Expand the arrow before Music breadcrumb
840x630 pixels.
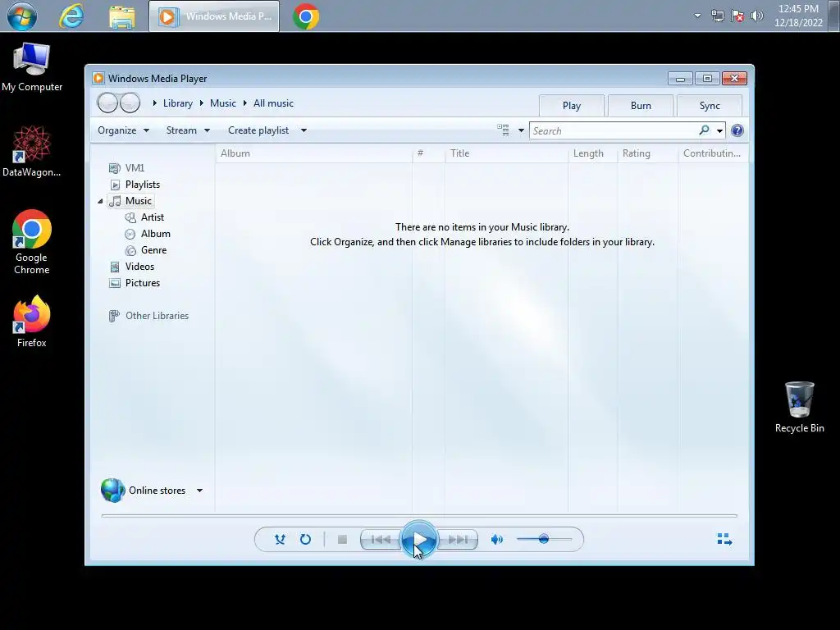(202, 103)
